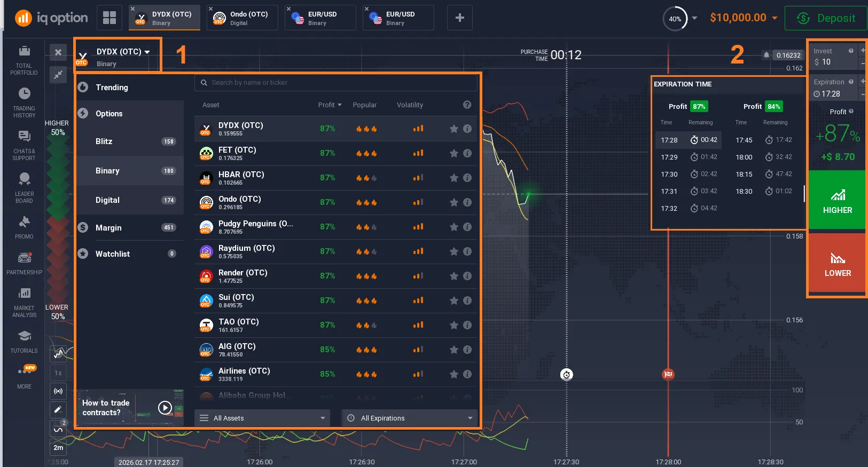Image resolution: width=868 pixels, height=467 pixels.
Task: Open the Total Portfolio sidebar icon
Action: pyautogui.click(x=24, y=59)
